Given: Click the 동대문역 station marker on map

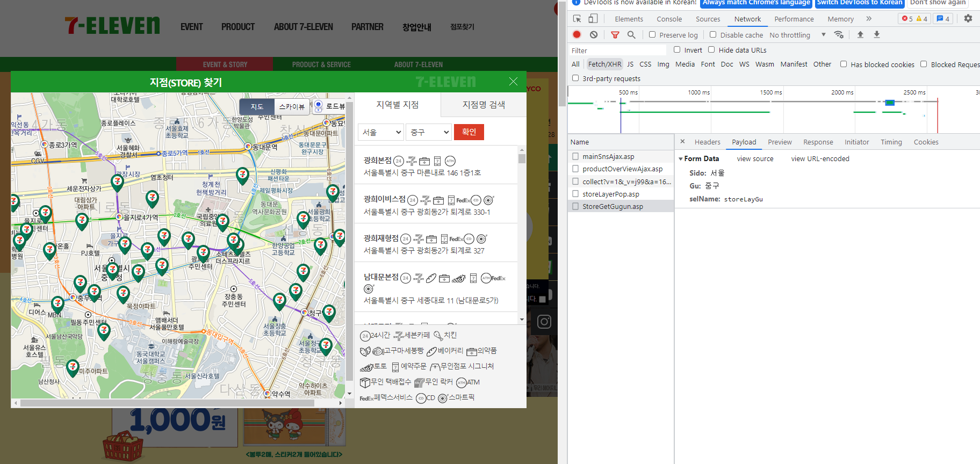Looking at the screenshot, I should 248,146.
